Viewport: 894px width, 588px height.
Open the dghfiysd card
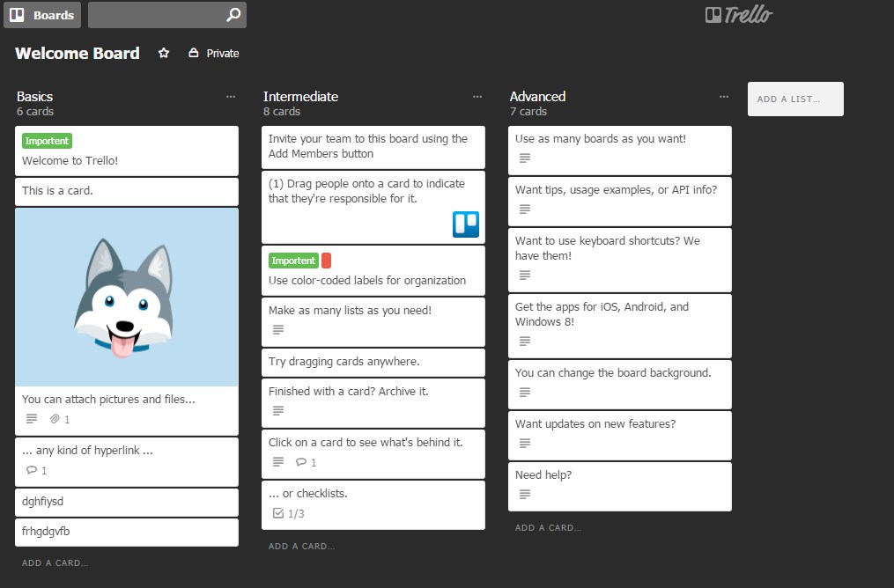127,503
